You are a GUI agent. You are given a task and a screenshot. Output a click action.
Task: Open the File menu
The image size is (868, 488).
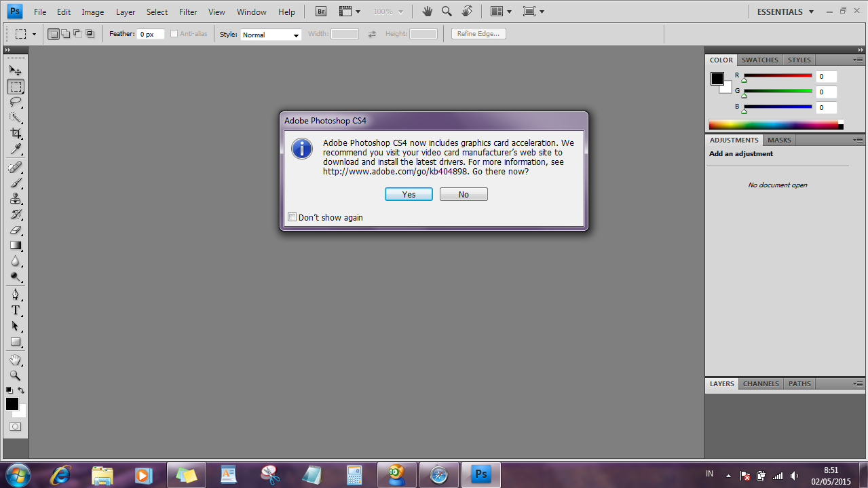click(40, 12)
